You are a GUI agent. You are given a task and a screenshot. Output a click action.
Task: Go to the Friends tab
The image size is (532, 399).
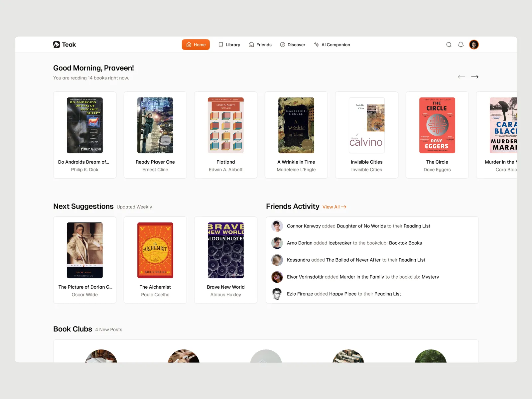260,45
